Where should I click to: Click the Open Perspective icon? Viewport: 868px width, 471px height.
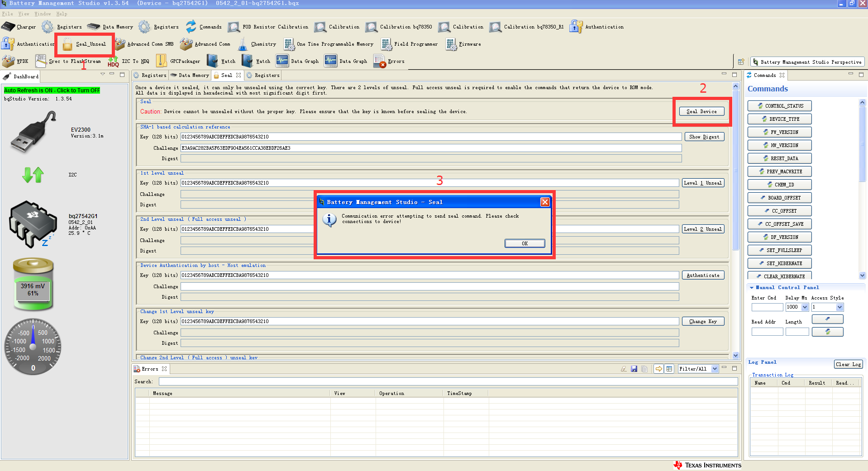coord(741,62)
